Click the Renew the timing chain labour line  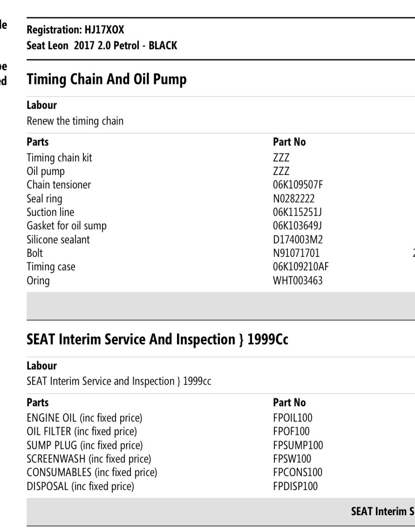(75, 121)
